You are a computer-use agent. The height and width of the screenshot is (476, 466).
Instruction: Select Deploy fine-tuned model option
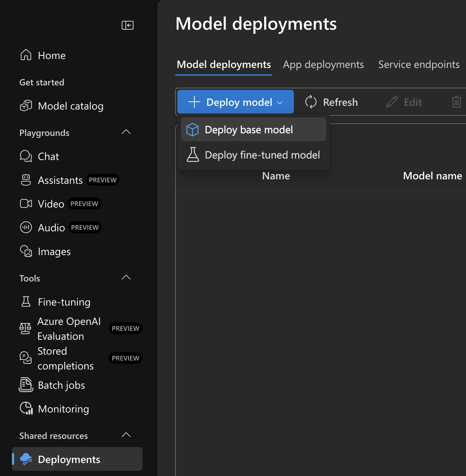[262, 155]
